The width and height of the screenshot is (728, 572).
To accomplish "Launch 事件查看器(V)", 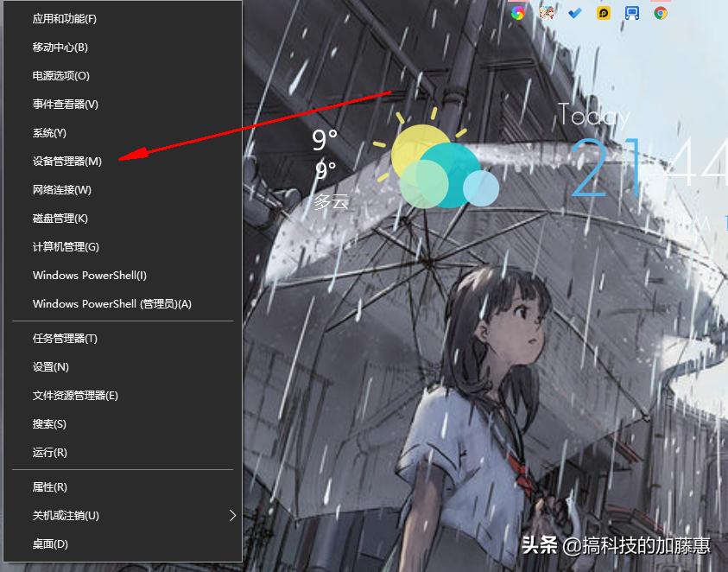I will tap(123, 104).
